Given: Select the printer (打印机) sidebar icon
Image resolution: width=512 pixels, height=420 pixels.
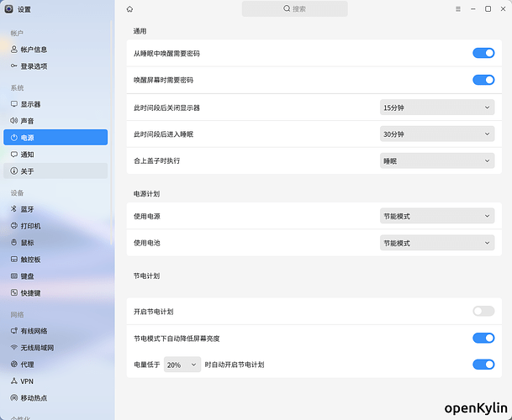Looking at the screenshot, I should tap(14, 226).
